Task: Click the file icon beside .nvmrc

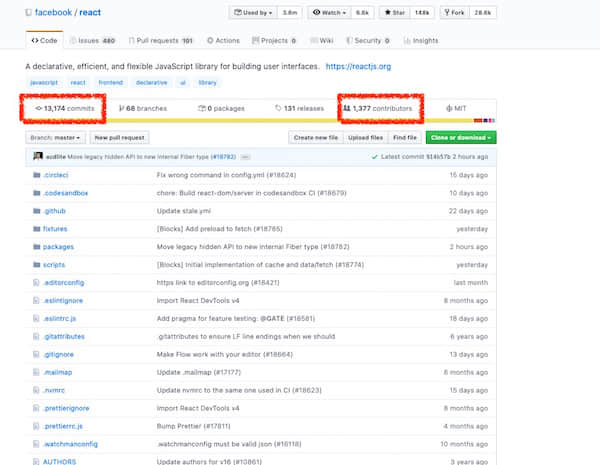Action: click(36, 391)
